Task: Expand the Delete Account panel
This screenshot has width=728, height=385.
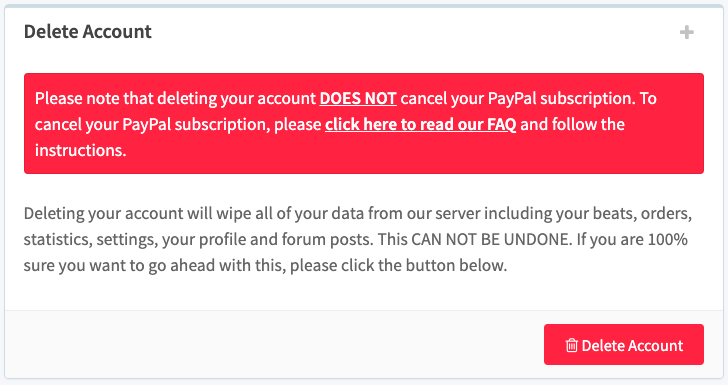Action: [x=687, y=32]
